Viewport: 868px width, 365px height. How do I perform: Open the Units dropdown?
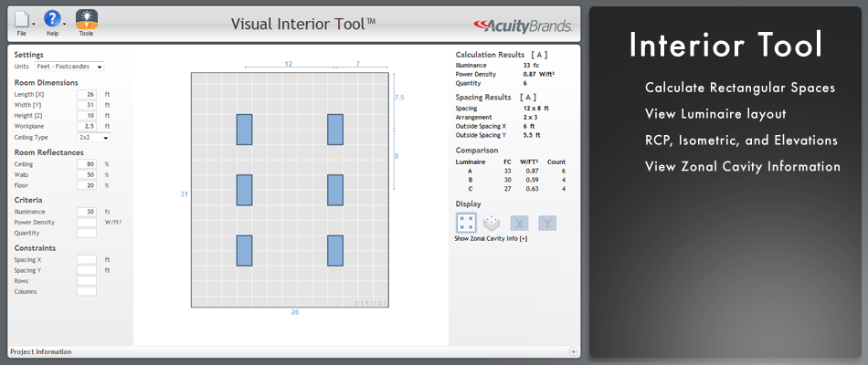tap(69, 67)
